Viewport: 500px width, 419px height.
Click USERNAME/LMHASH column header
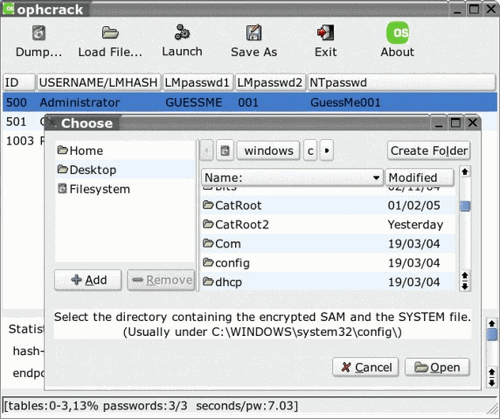[98, 82]
